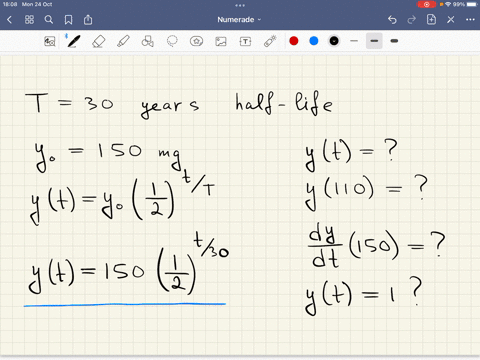Screen dimensions: 480x360
Task: Undo the last stroke
Action: point(392,20)
